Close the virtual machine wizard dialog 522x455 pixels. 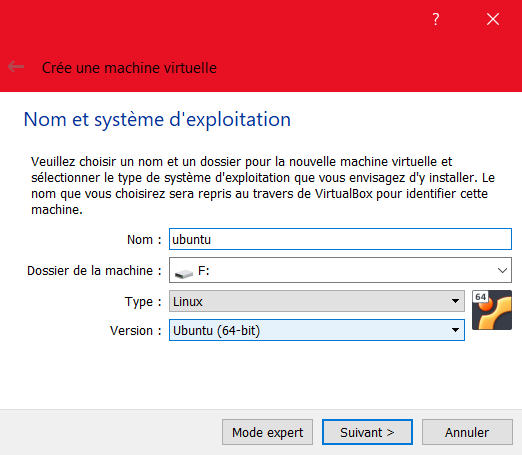tap(493, 19)
